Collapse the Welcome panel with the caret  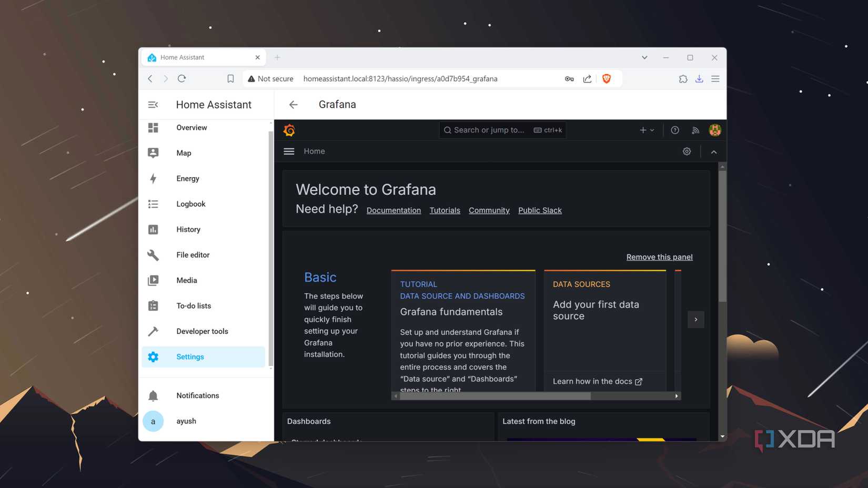tap(714, 151)
